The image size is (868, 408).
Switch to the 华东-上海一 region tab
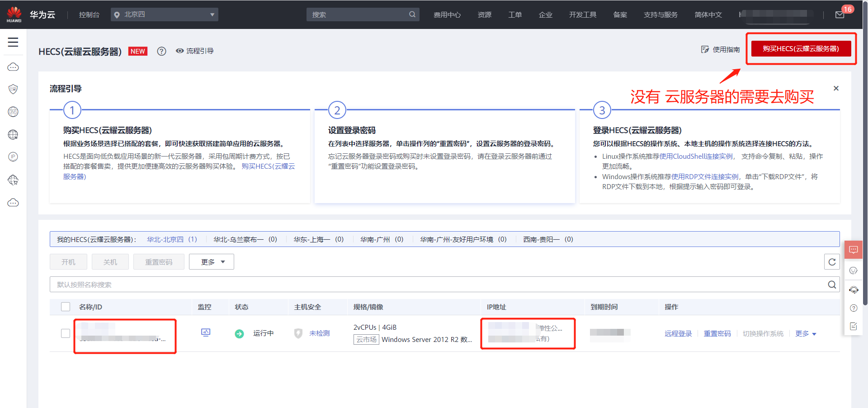point(318,239)
